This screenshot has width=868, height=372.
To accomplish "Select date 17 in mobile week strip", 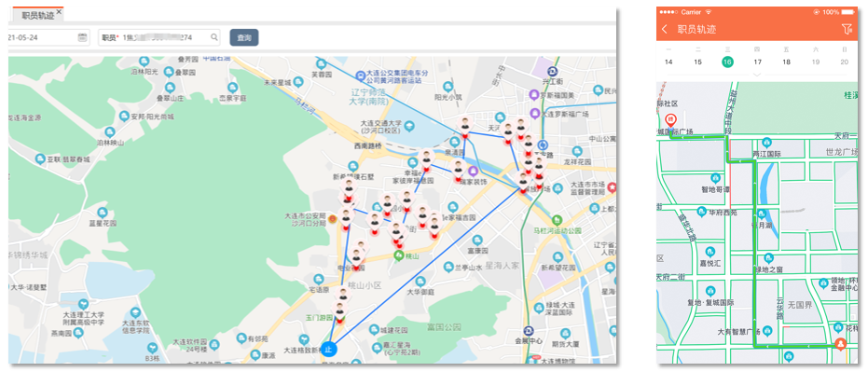I will [x=757, y=62].
